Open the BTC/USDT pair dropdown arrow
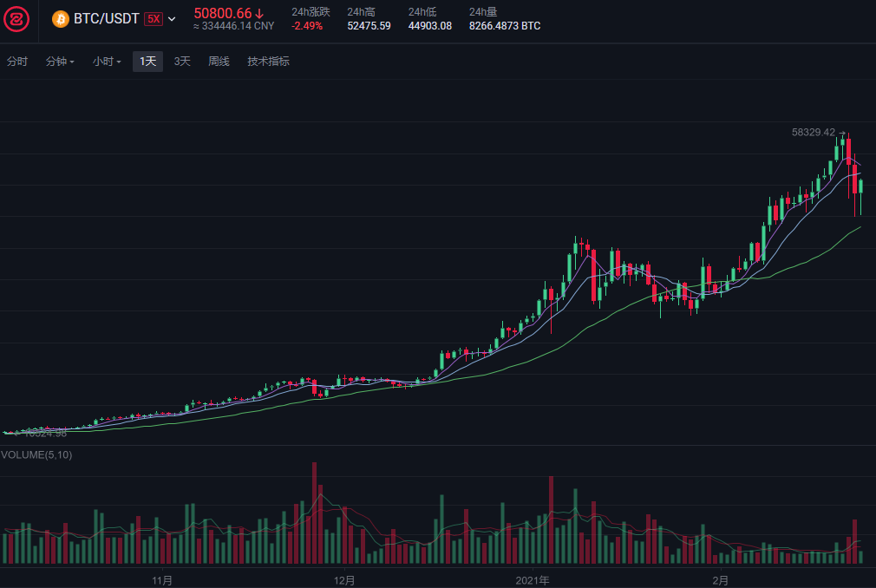Screen dimensions: 876x588 (172, 19)
